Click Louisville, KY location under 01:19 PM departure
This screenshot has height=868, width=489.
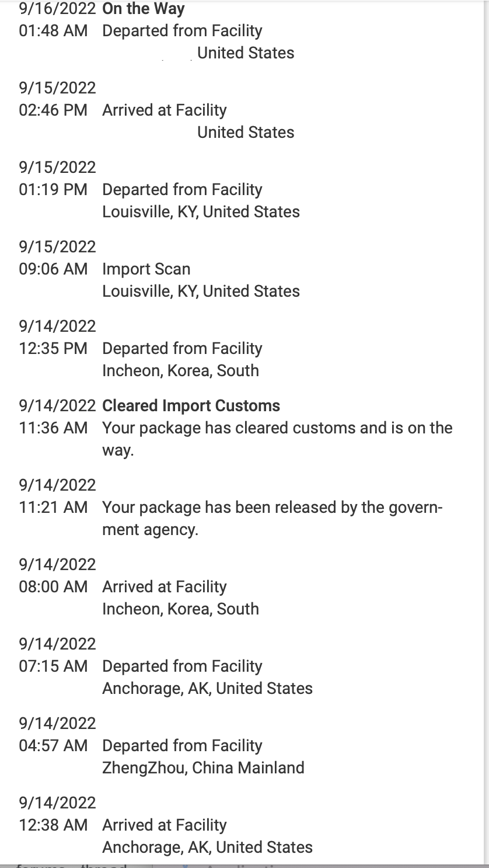tap(201, 212)
